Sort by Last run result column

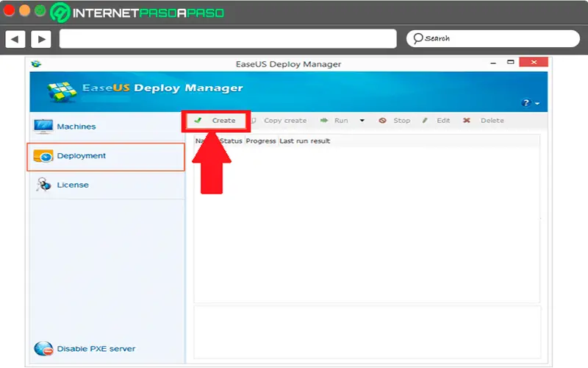305,141
